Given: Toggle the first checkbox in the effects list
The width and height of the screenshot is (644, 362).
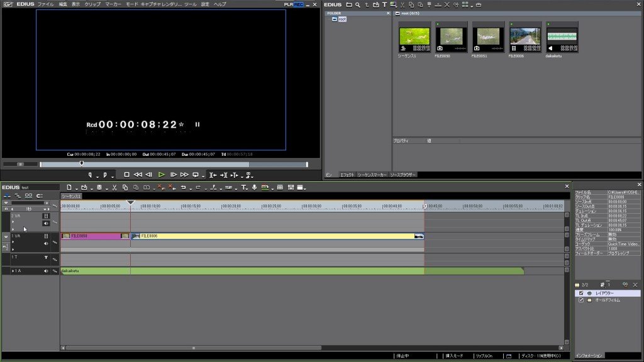Looking at the screenshot, I should 581,293.
